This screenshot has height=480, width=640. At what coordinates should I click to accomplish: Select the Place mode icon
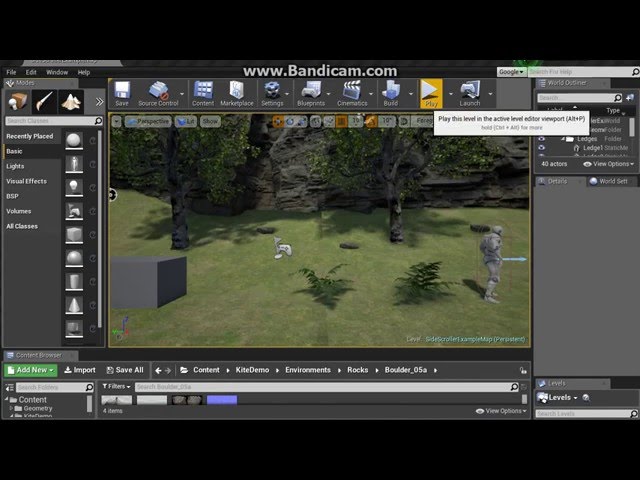click(18, 102)
